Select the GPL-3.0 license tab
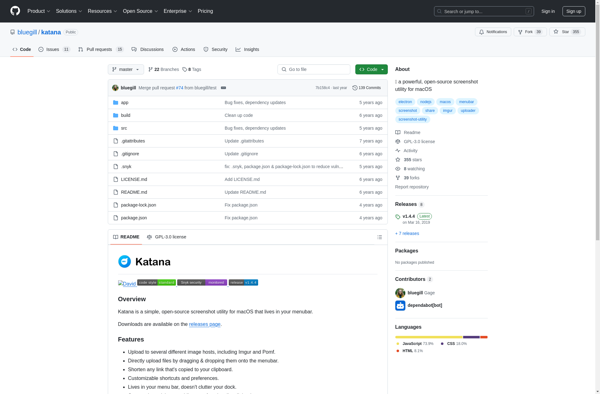The width and height of the screenshot is (600, 394). [166, 237]
